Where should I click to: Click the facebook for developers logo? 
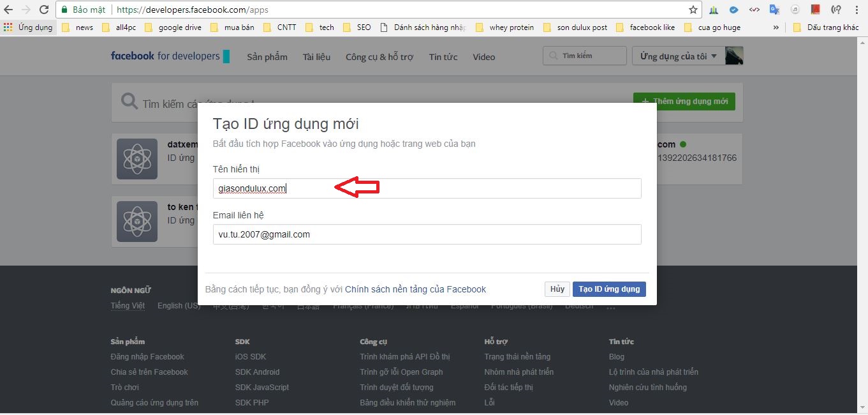(x=170, y=56)
